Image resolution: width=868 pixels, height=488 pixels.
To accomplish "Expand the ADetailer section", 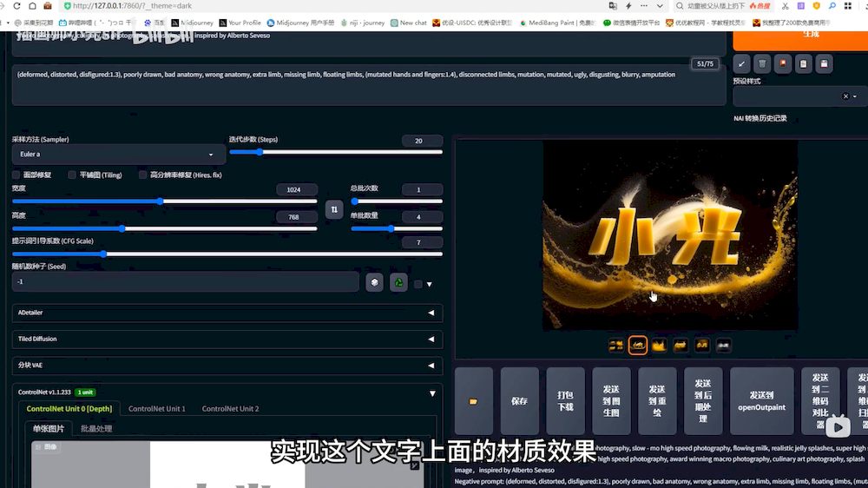I will [x=227, y=313].
